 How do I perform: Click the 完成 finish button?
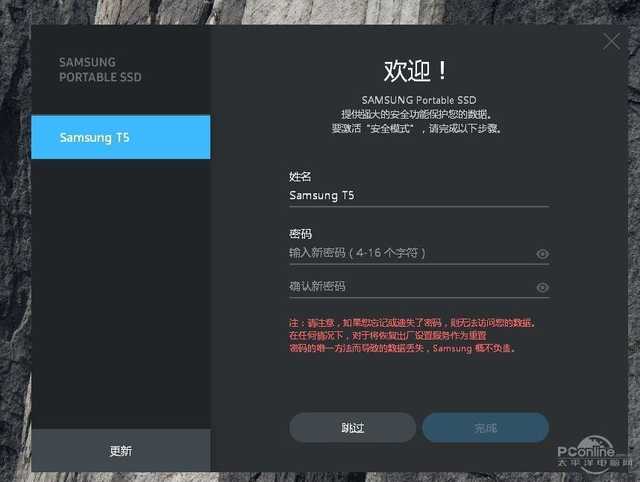pos(485,427)
